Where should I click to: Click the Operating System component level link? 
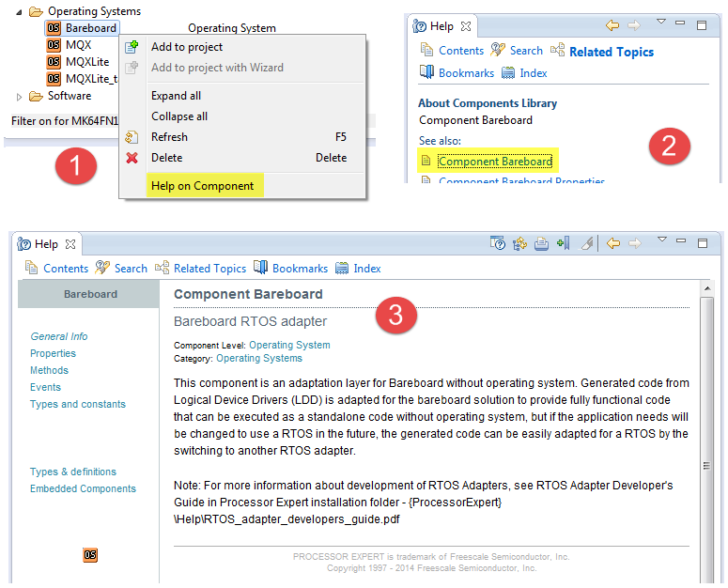289,346
